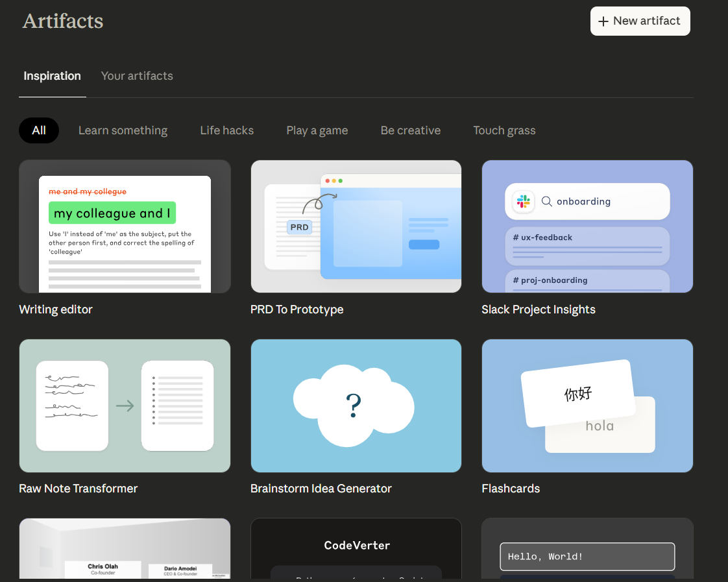Open the CodeVerter artifact card

coord(356,548)
